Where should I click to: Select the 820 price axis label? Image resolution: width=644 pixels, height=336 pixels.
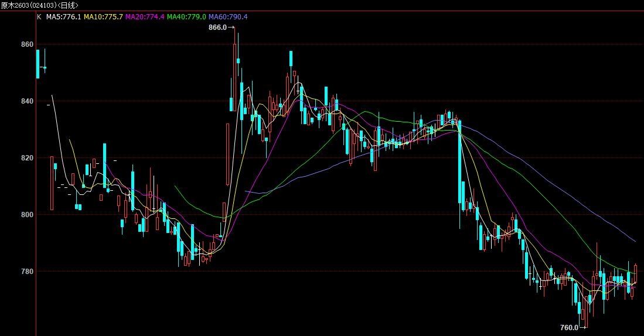click(x=27, y=158)
